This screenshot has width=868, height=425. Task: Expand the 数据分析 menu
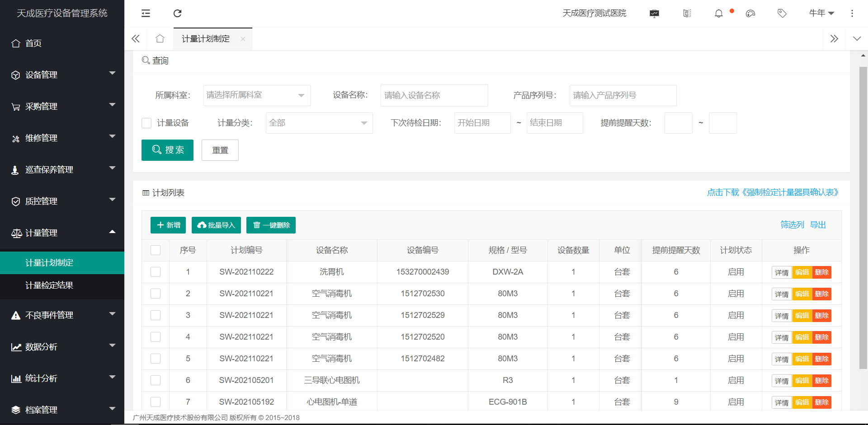[112, 346]
